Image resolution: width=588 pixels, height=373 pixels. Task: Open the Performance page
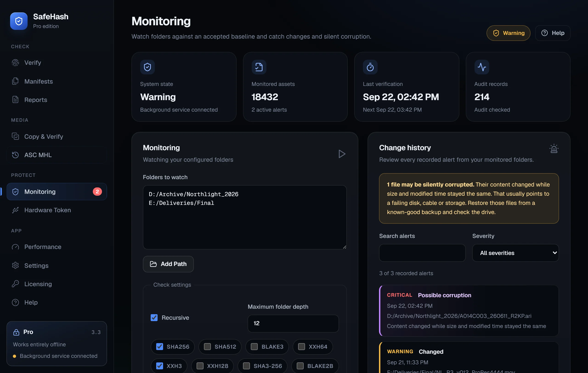(57, 247)
